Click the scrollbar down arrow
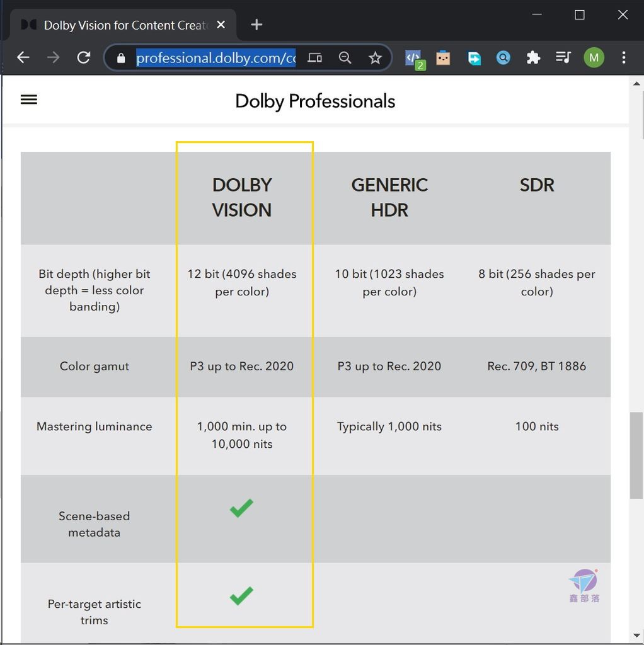This screenshot has height=645, width=644. click(636, 636)
